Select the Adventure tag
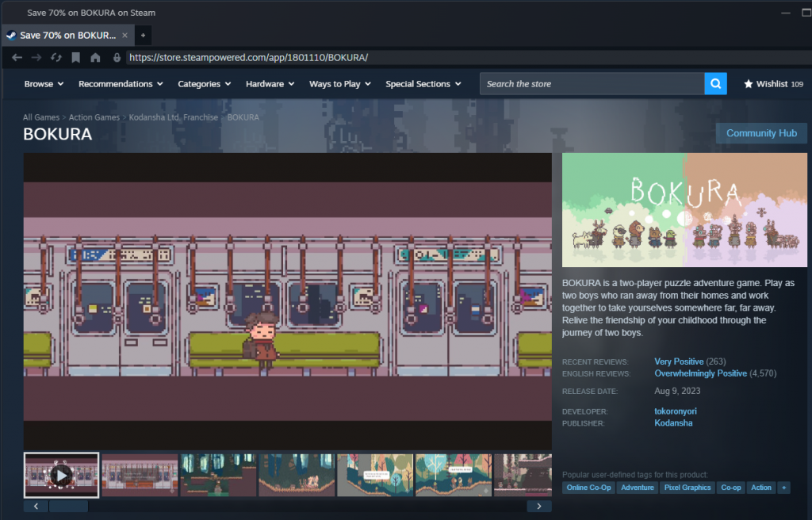 point(637,487)
